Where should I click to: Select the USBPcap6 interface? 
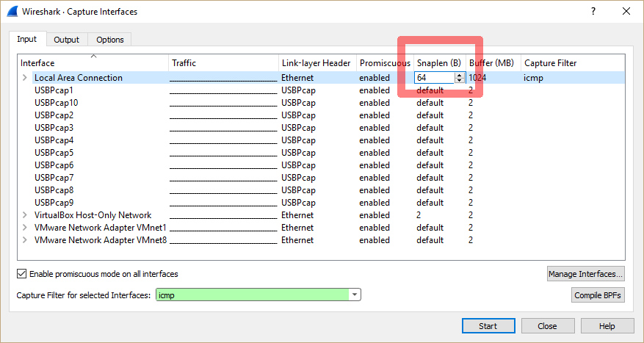tap(54, 165)
